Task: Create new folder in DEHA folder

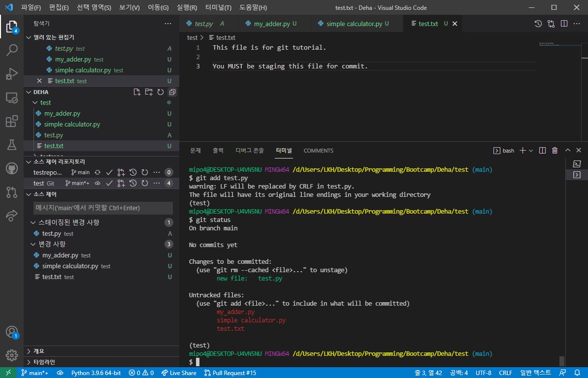Action: [x=149, y=92]
